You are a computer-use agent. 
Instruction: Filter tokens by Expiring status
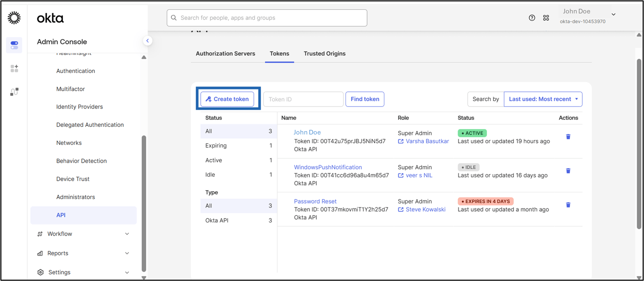point(239,146)
